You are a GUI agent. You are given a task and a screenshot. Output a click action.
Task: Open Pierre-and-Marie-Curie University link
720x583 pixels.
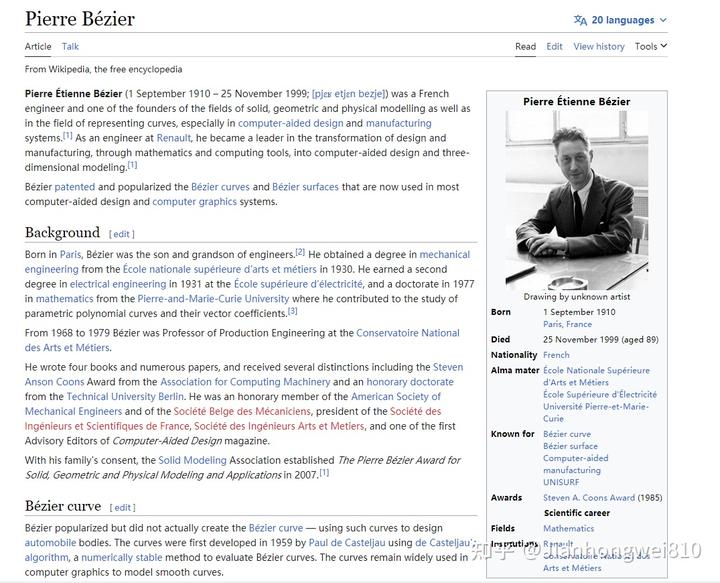click(214, 298)
